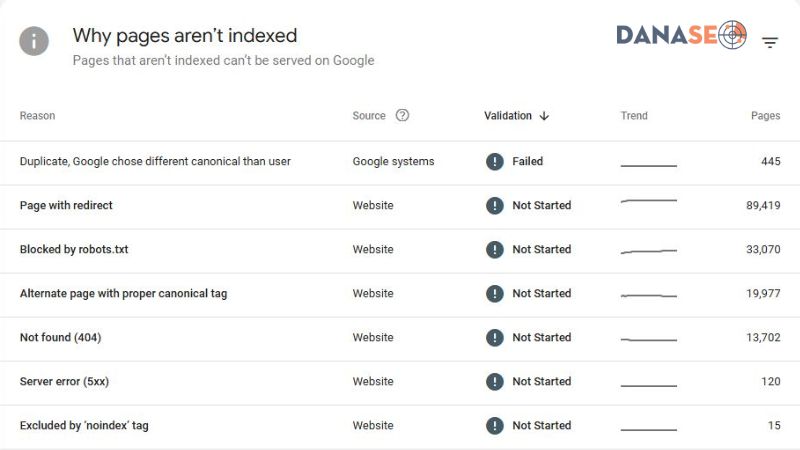The height and width of the screenshot is (450, 800).
Task: Click the Source column header
Action: 369,116
